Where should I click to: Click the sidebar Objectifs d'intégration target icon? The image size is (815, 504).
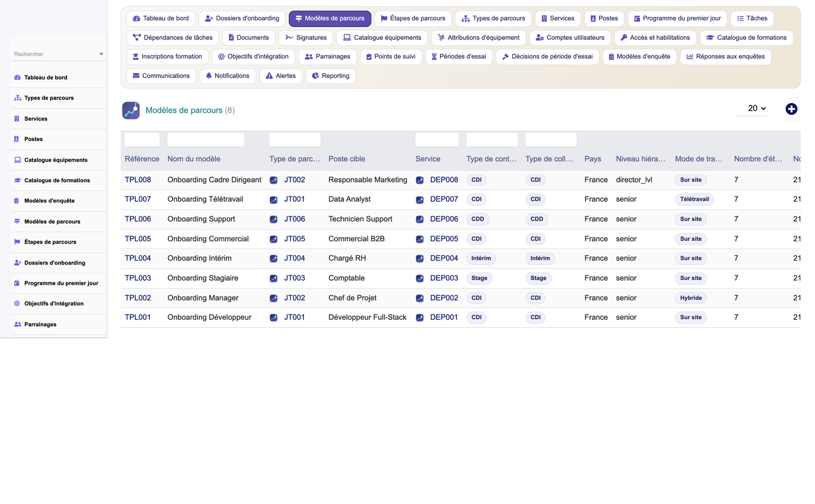[17, 303]
